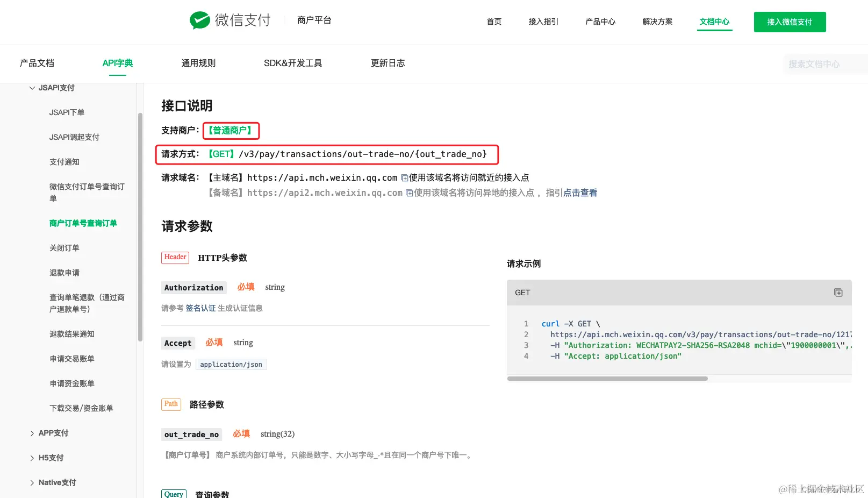The height and width of the screenshot is (498, 868).
Task: Open the 解决方案 menu
Action: (x=657, y=22)
